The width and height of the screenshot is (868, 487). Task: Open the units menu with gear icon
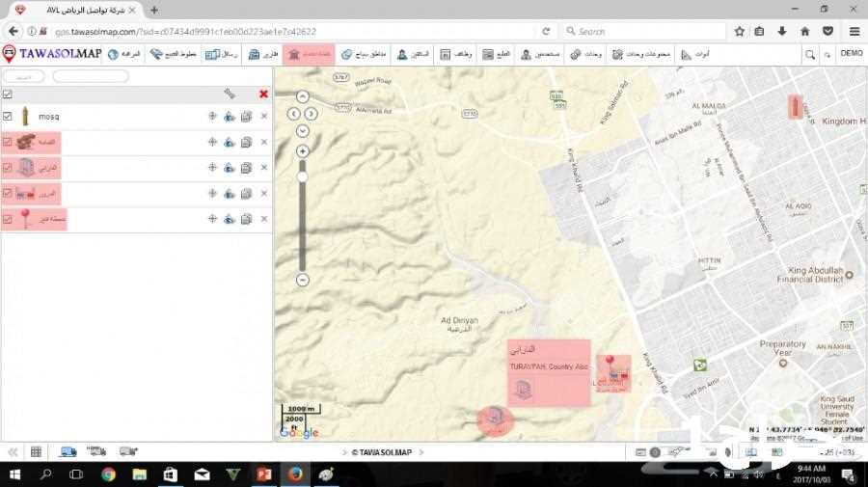[585, 54]
